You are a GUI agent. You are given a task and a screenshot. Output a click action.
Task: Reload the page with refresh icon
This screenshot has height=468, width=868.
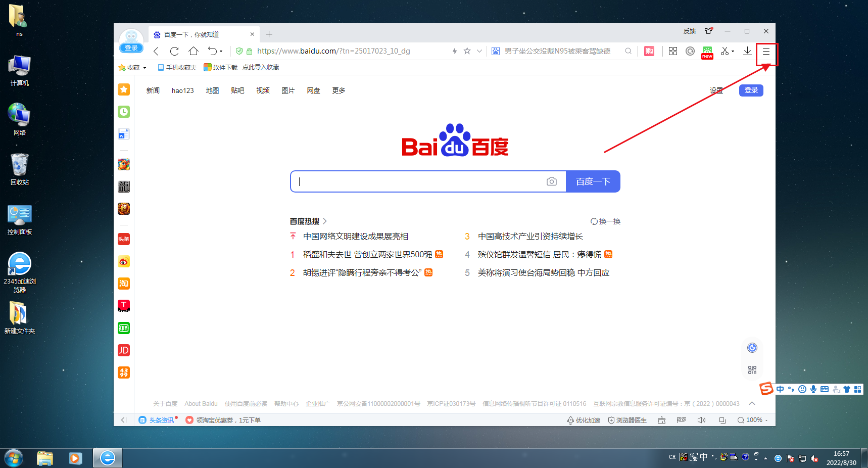pyautogui.click(x=174, y=51)
